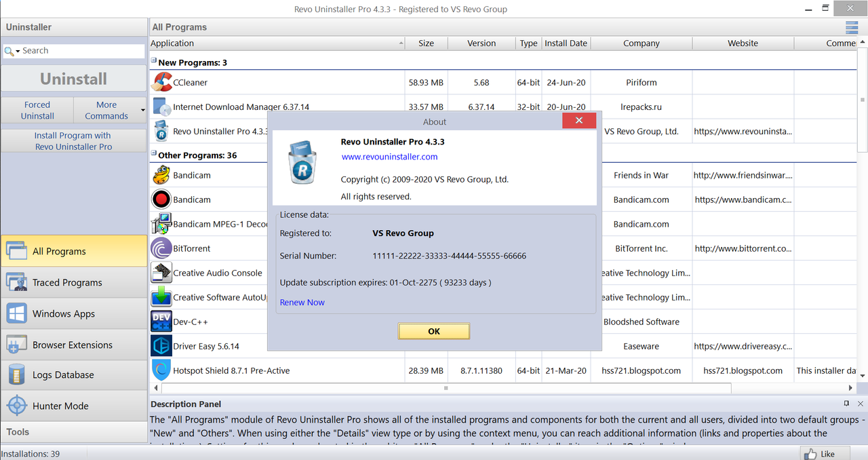
Task: Click the Revo logo in About dialog
Action: pos(302,163)
